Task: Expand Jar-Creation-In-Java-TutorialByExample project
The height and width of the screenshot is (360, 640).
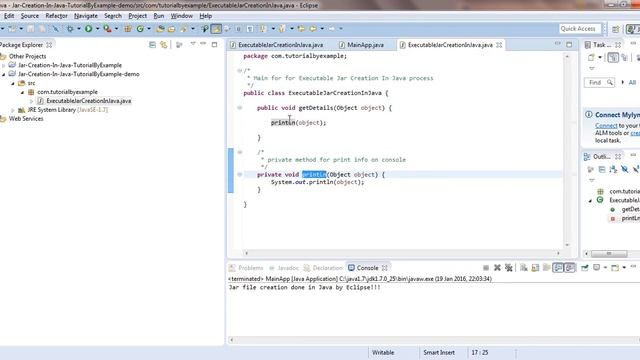Action: coord(4,65)
